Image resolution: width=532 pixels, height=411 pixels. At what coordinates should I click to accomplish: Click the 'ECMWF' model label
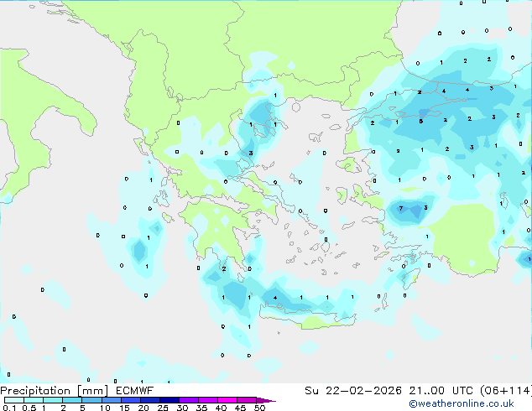coord(135,391)
